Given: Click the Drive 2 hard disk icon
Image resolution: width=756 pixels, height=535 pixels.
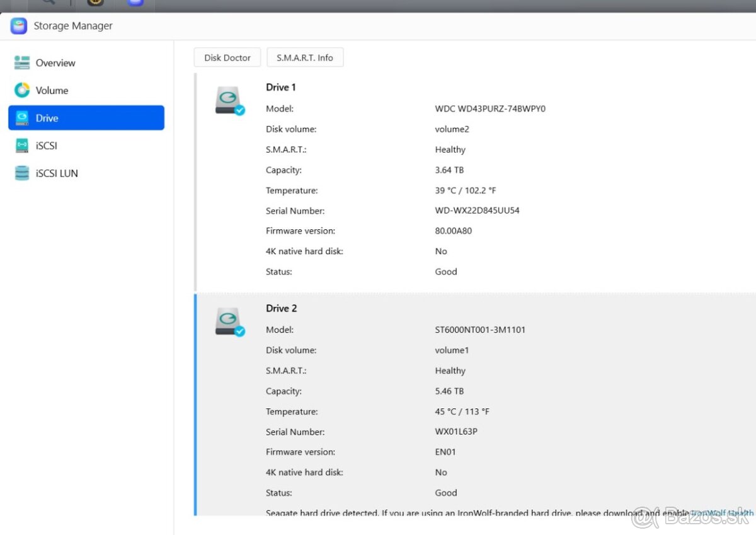Looking at the screenshot, I should pos(229,322).
